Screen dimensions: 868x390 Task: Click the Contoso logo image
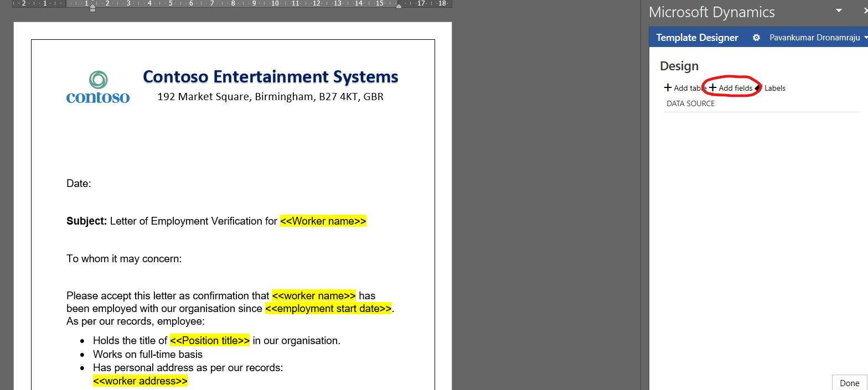(x=98, y=87)
